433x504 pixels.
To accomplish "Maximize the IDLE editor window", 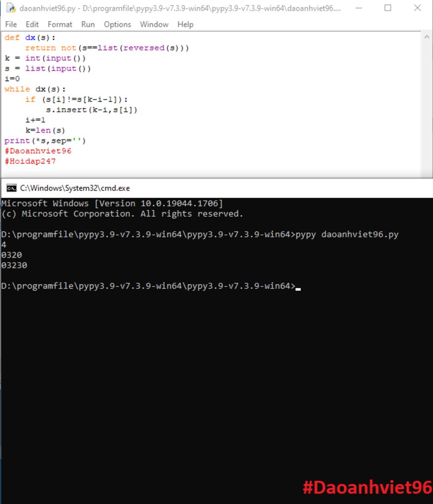I will click(x=388, y=8).
